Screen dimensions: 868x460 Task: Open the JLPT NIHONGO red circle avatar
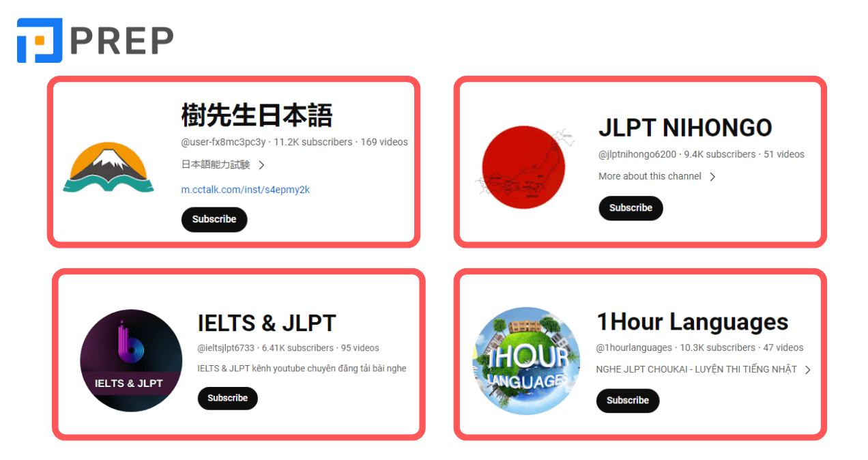[523, 167]
